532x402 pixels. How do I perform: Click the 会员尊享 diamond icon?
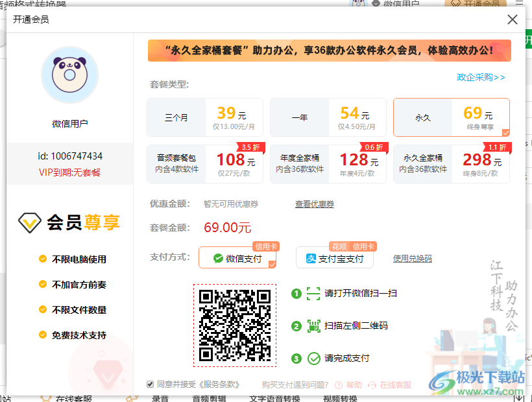click(x=30, y=222)
